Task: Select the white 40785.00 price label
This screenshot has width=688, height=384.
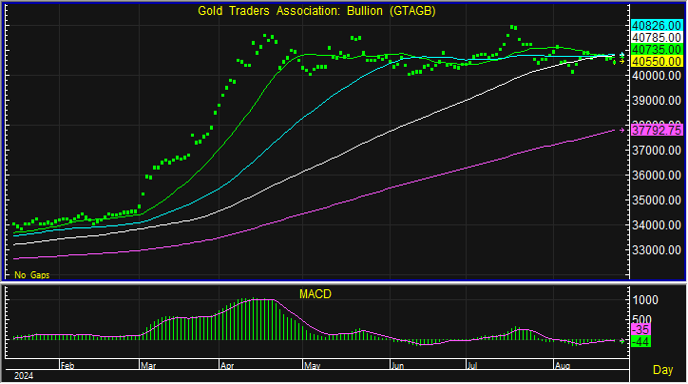Action: point(656,38)
